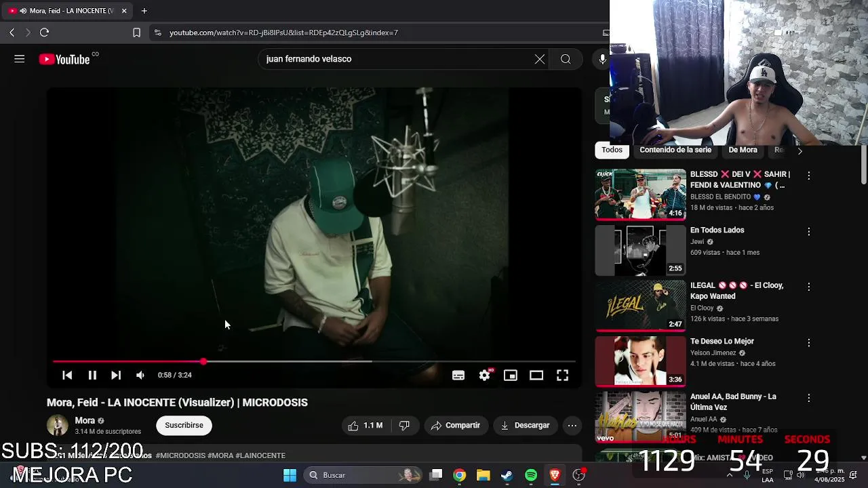Screen dimensions: 868x488
Task: Switch to miniplayer mode
Action: [x=511, y=375]
